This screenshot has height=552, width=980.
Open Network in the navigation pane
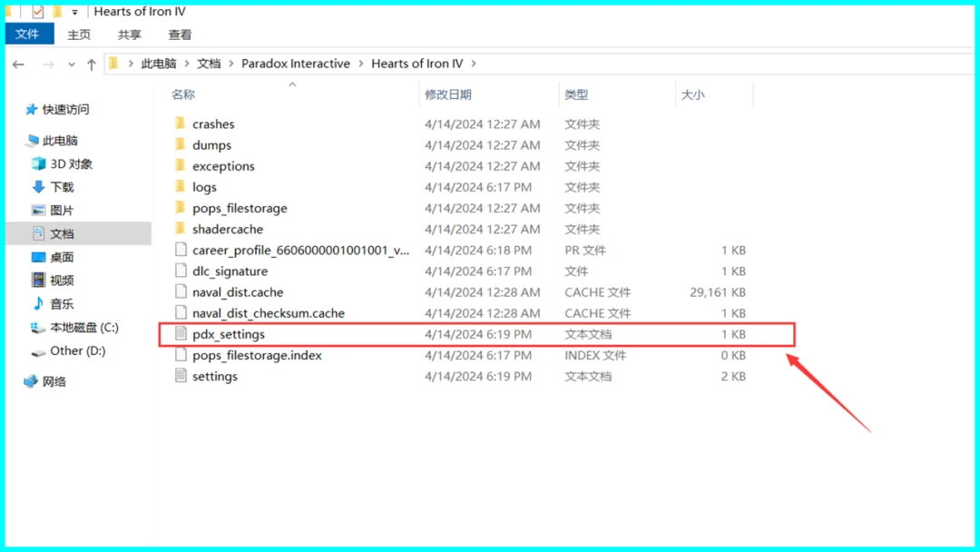32,382
